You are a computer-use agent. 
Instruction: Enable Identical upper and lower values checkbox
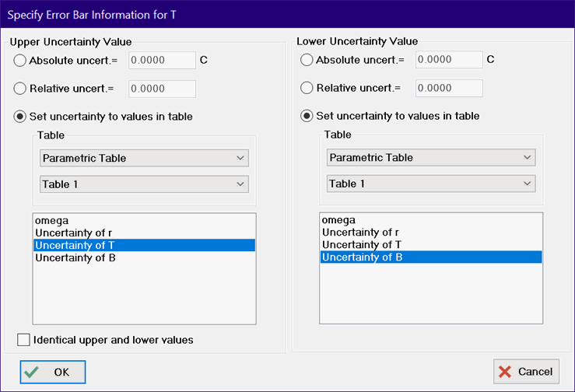23,340
